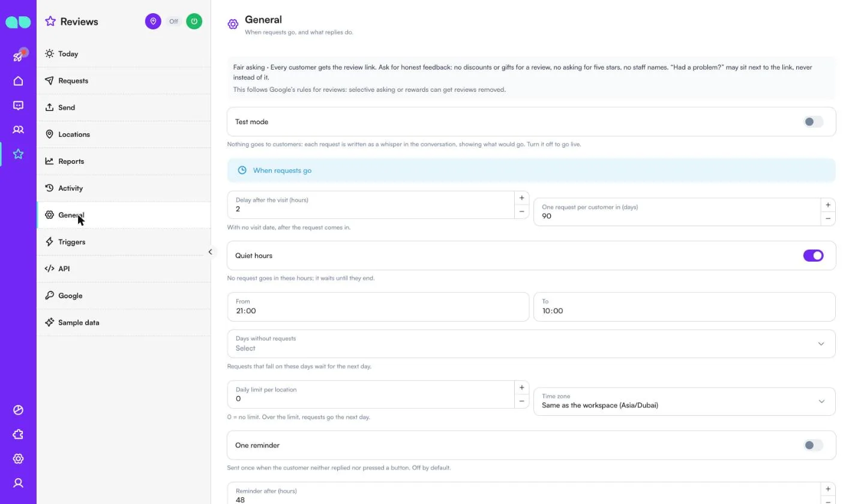Open the Today menu item
852x504 pixels.
point(124,53)
